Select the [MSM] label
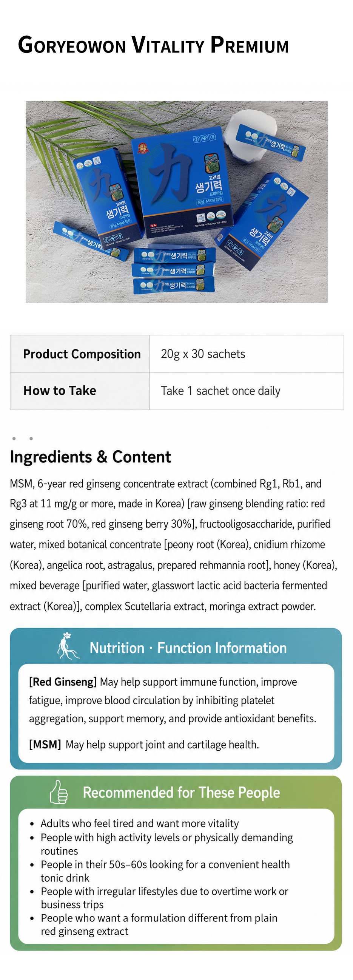Viewport: 353px width, 980px height. click(x=45, y=745)
